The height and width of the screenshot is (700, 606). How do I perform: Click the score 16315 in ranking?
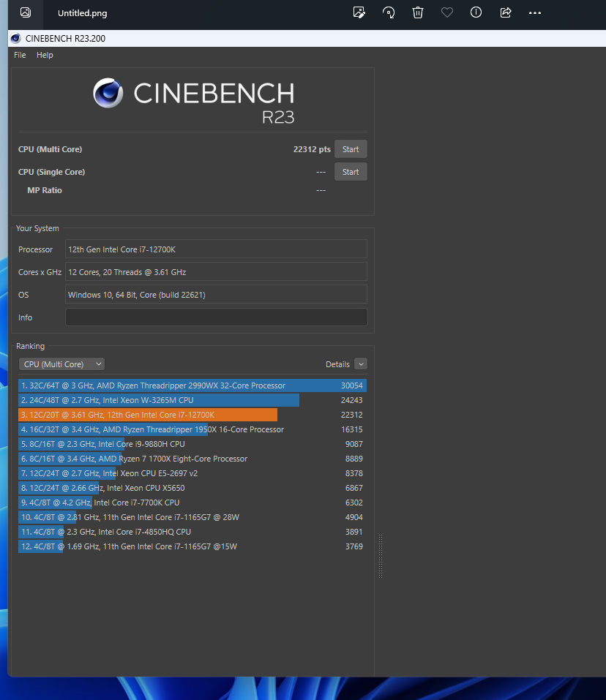point(352,429)
